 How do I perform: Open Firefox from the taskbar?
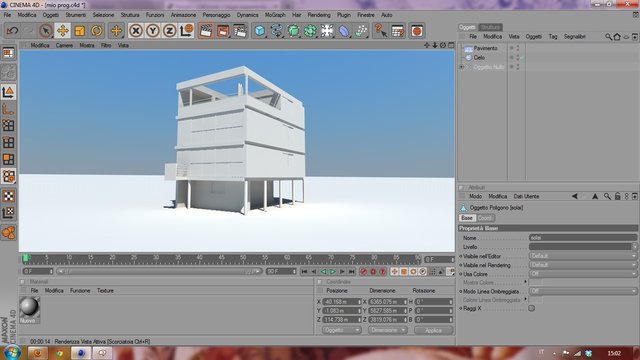[38, 353]
